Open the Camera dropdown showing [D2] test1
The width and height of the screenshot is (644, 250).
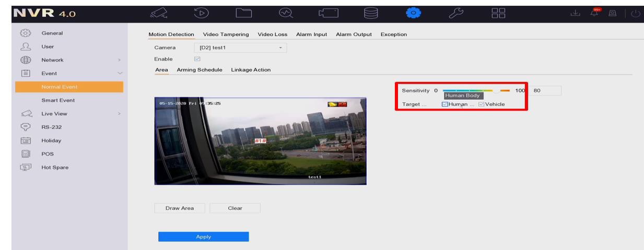(240, 47)
